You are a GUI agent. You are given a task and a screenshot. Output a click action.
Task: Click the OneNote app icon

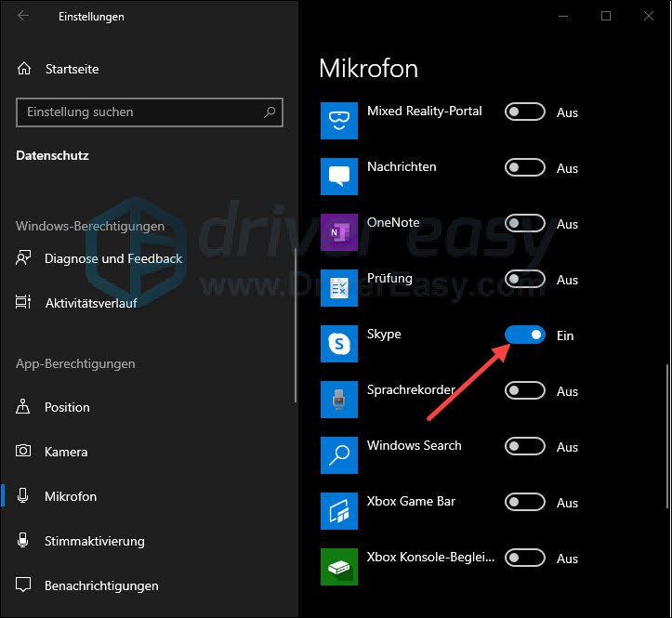(x=338, y=232)
